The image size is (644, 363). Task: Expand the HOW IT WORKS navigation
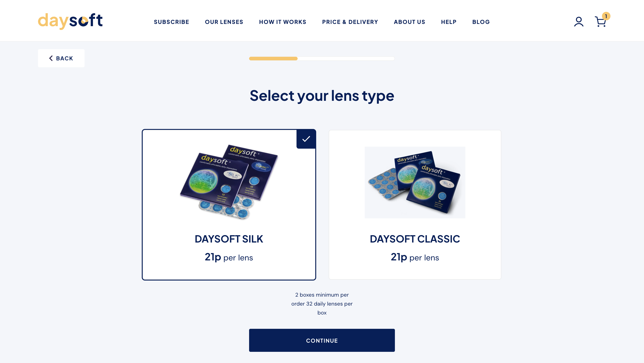283,22
